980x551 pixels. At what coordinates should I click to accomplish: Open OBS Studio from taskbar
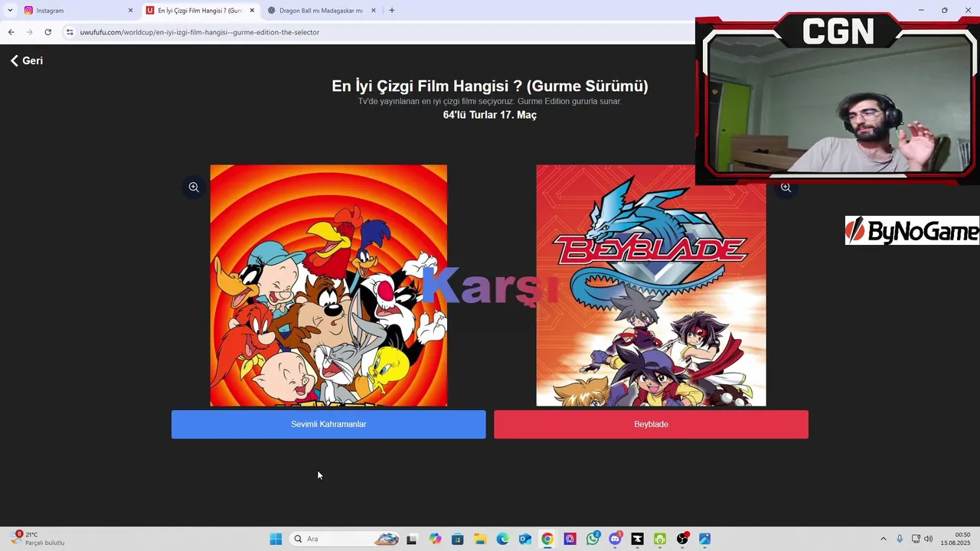[682, 539]
